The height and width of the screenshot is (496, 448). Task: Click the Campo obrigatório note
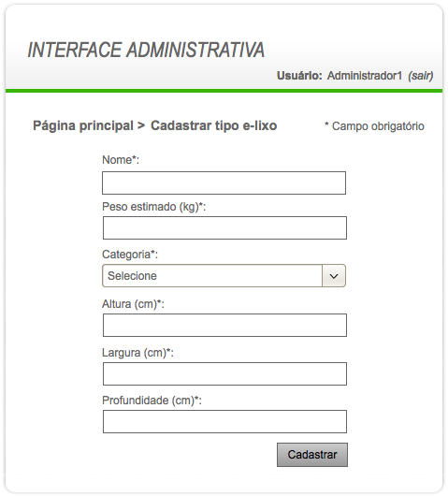[374, 126]
